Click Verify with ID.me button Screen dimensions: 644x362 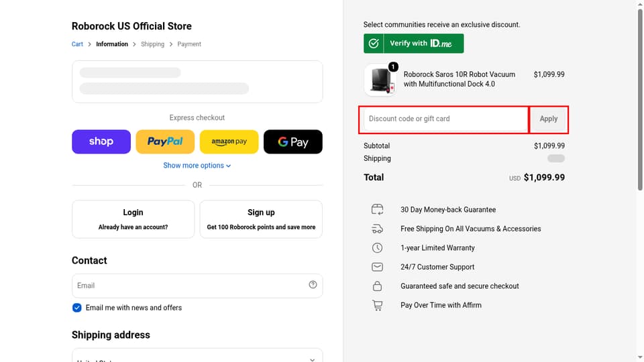[414, 44]
